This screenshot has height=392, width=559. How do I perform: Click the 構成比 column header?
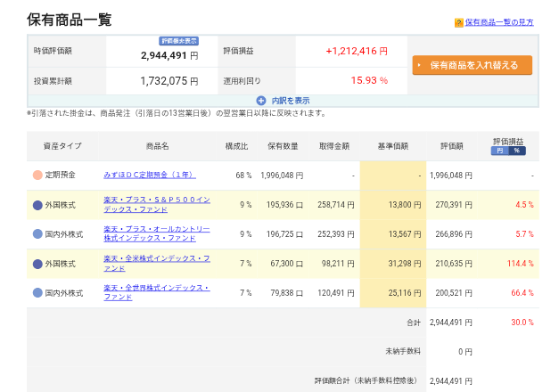pos(236,146)
